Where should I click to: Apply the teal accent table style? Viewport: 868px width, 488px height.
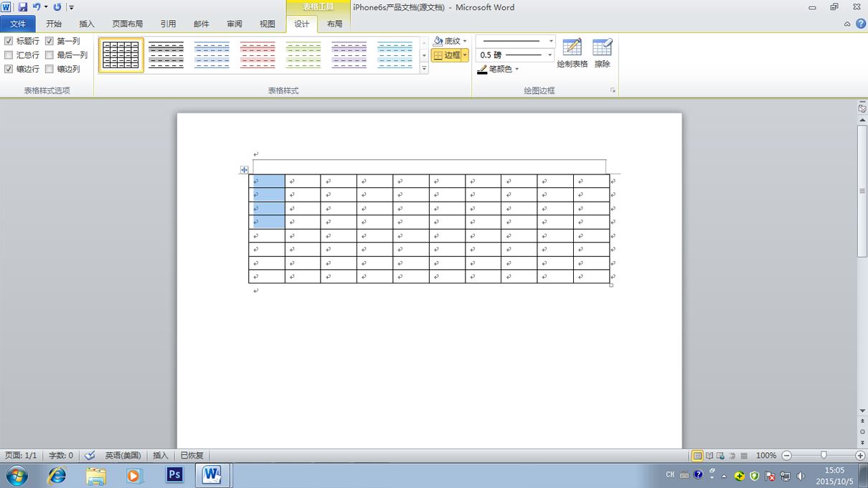395,55
